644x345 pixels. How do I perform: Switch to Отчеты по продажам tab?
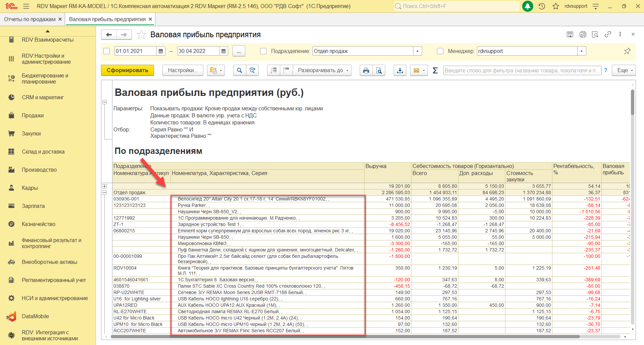tap(30, 19)
